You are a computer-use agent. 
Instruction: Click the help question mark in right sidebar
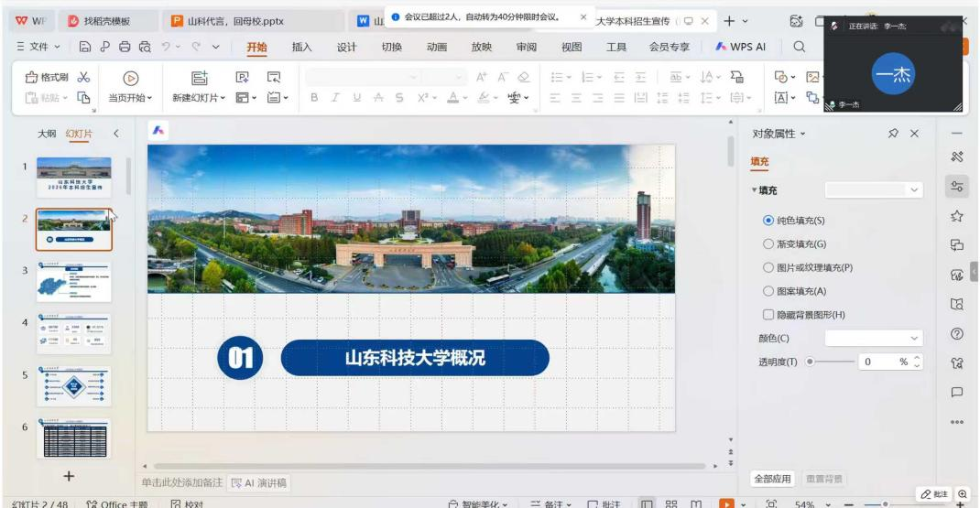pos(957,334)
